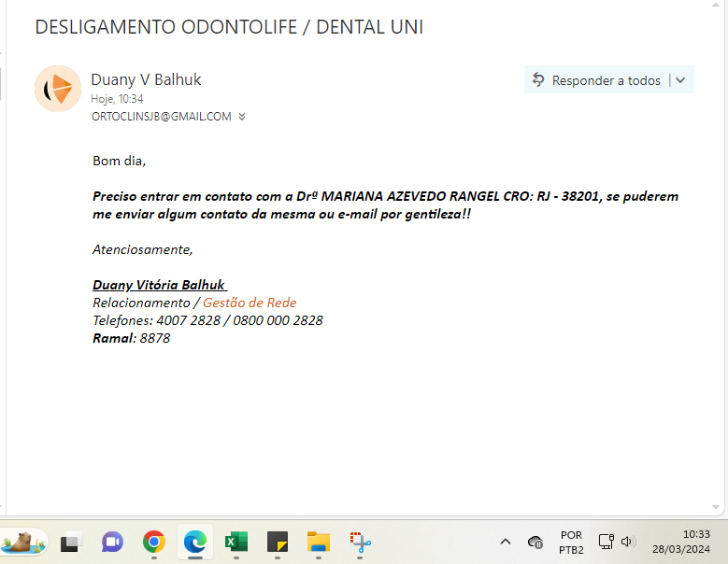The image size is (728, 564).
Task: Launch the Snipping Tool taskbar icon
Action: 361,542
